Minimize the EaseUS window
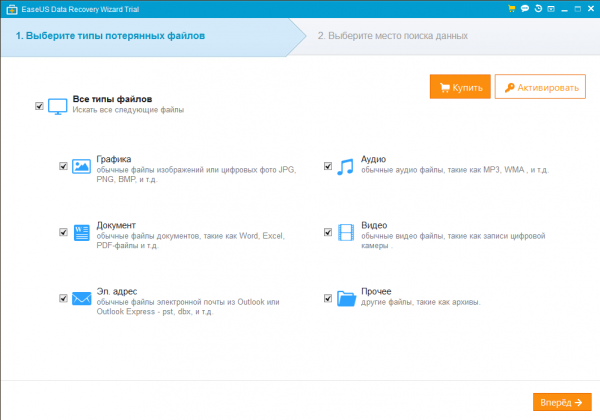 pos(564,9)
